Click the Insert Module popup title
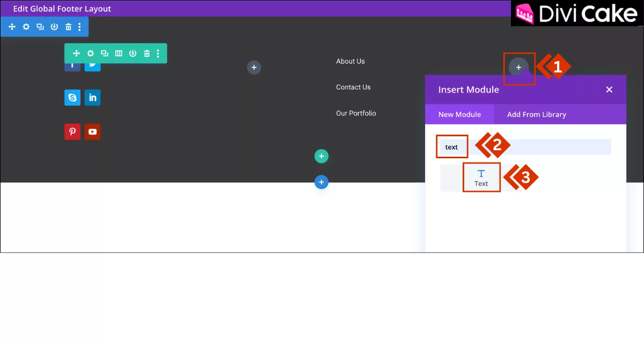644x338 pixels. (469, 90)
